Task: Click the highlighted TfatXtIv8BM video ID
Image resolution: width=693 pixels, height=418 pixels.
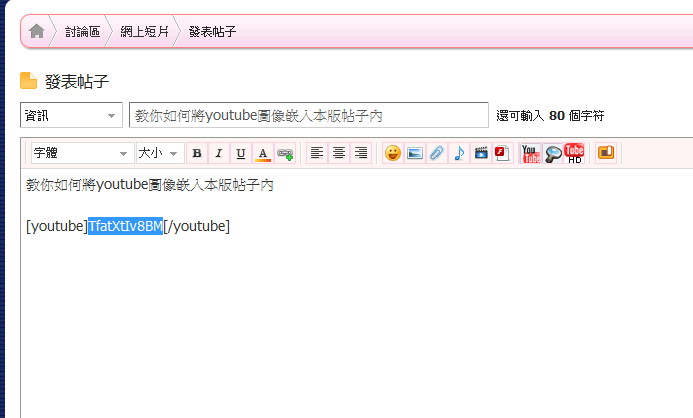Action: point(126,226)
